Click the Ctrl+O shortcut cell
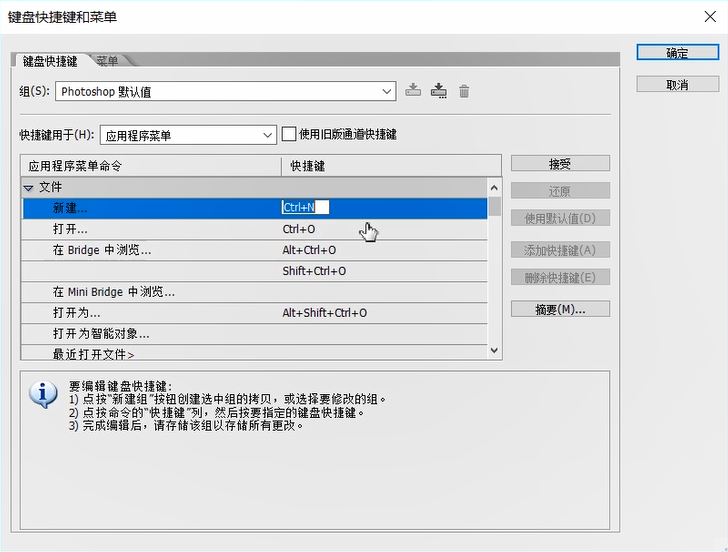This screenshot has height=552, width=728. pyautogui.click(x=299, y=229)
